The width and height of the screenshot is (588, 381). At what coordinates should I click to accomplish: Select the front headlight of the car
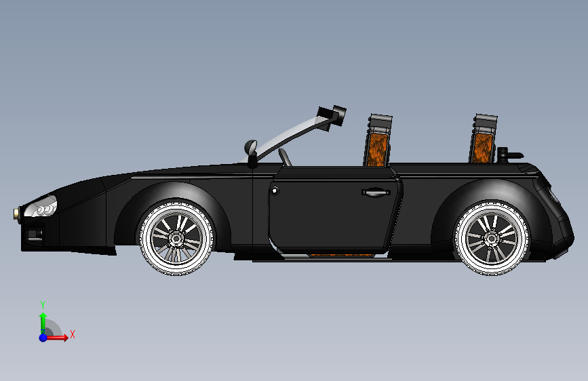coord(41,207)
